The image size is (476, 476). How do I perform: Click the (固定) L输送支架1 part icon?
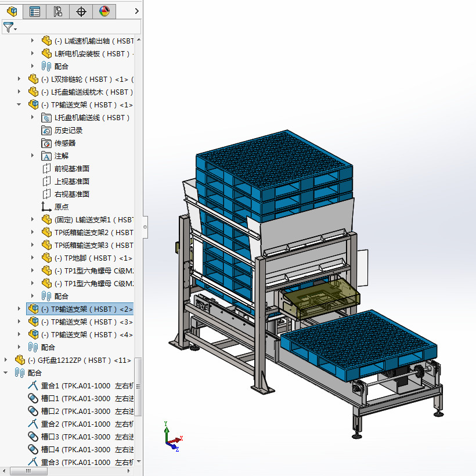[46, 219]
